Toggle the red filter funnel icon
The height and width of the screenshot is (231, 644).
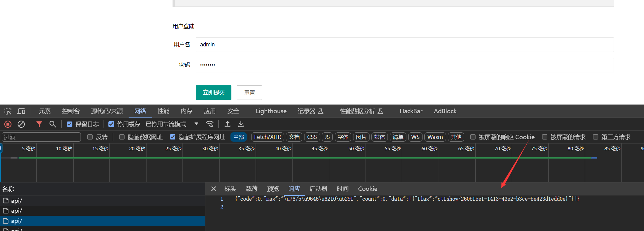click(x=39, y=124)
